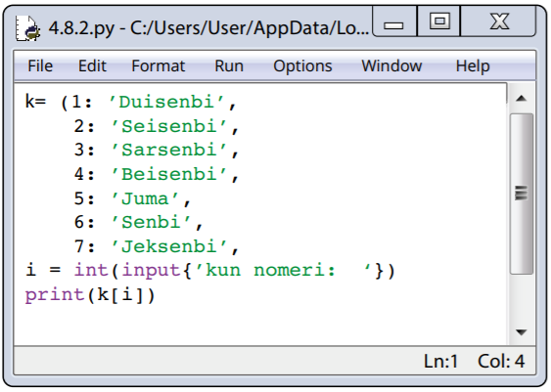Screen dimensions: 551x392
Task: Click the Ln:1 line indicator in status bar
Action: pos(441,361)
